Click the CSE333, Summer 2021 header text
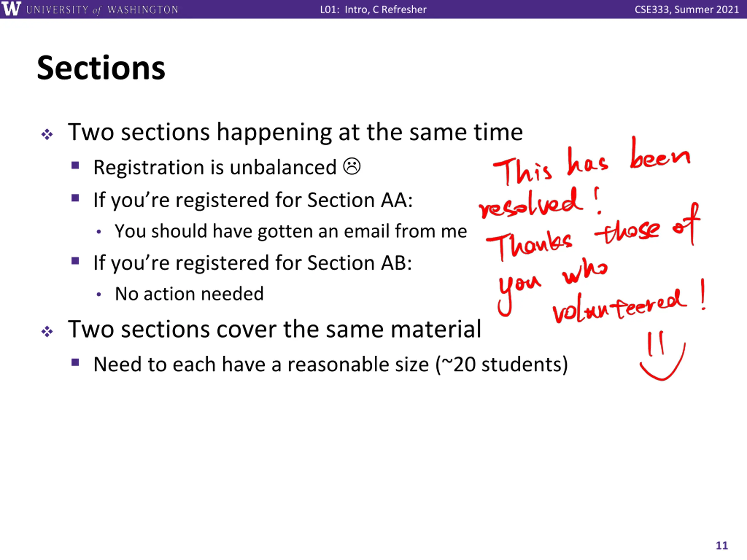 click(x=687, y=9)
